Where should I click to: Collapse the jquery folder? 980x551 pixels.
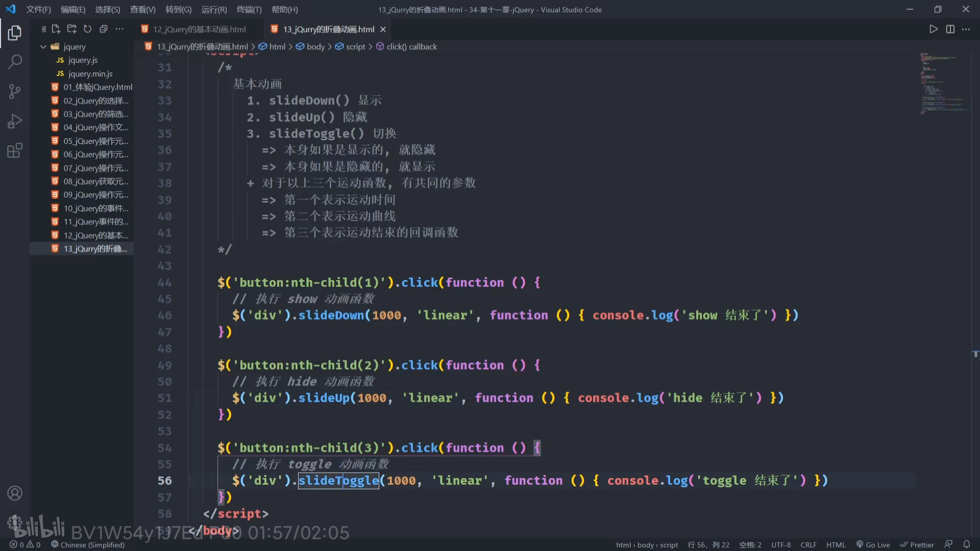[x=43, y=46]
